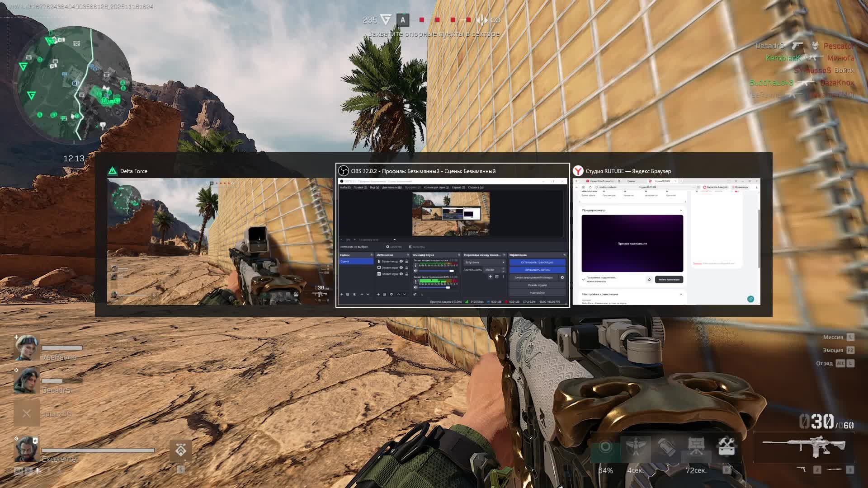Toggle lock icon of third OBS source
Viewport: 868px width, 488px height.
406,274
